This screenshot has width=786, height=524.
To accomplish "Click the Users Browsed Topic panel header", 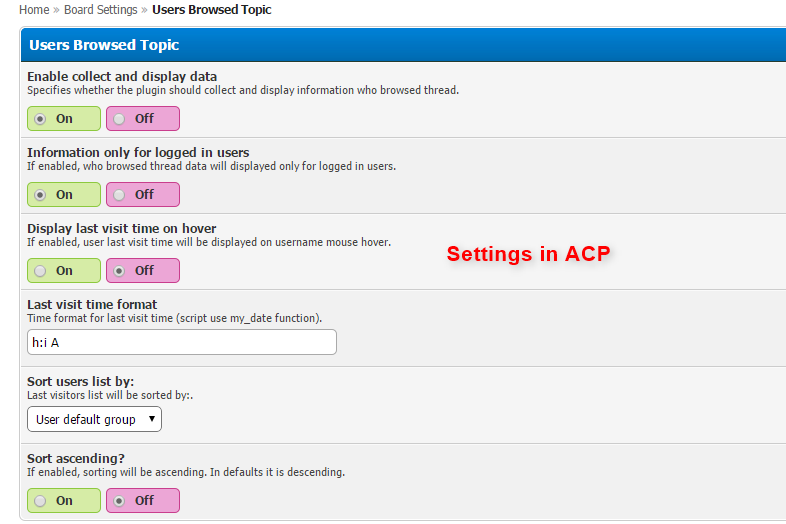I will pos(104,45).
